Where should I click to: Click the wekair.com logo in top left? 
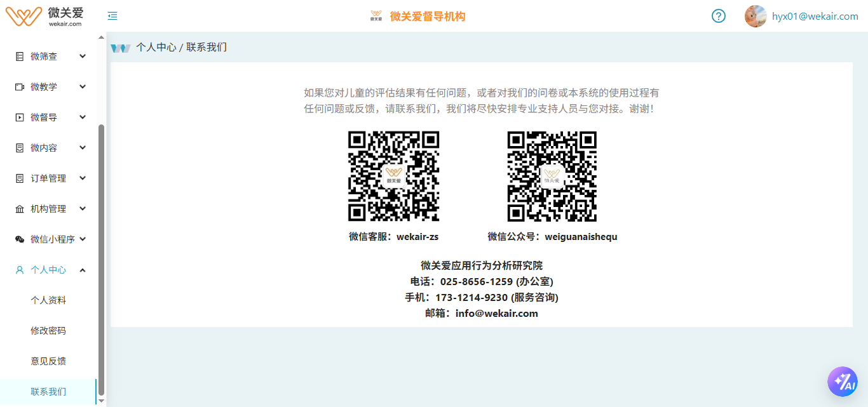click(44, 16)
